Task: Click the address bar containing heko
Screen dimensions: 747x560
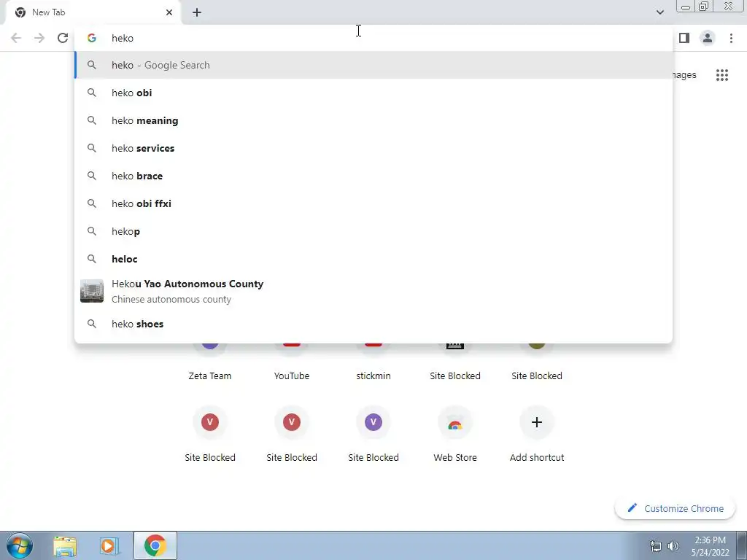Action: pos(374,38)
